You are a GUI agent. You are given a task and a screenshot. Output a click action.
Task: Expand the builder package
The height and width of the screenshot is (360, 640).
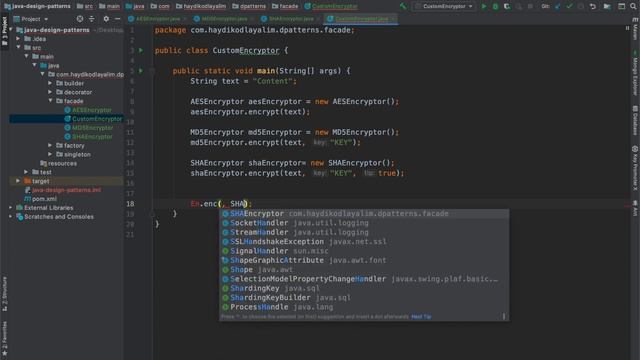pos(51,83)
